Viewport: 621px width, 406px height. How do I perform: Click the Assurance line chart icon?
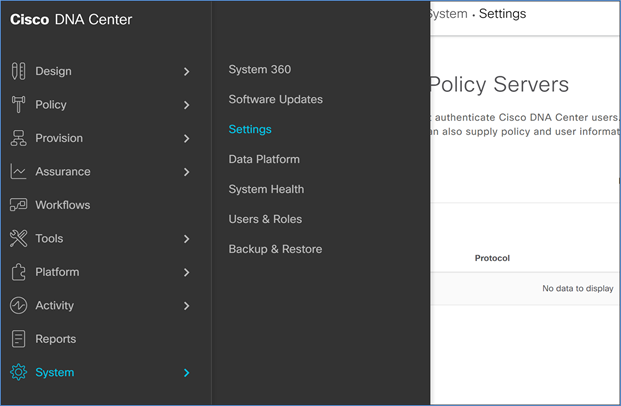coord(18,172)
